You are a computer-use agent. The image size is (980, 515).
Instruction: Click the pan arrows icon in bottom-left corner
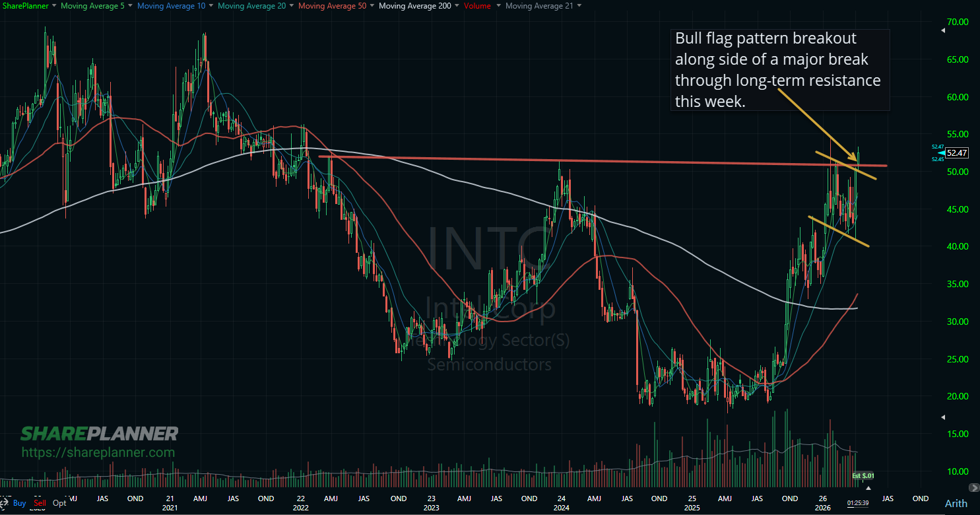pyautogui.click(x=5, y=502)
